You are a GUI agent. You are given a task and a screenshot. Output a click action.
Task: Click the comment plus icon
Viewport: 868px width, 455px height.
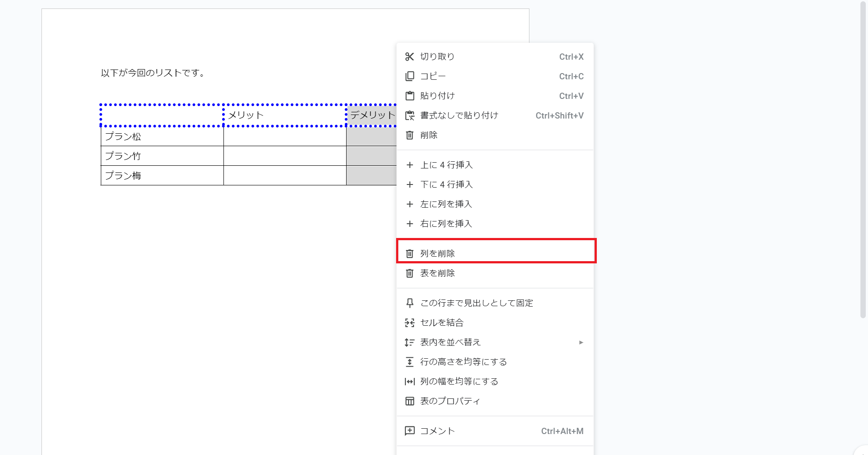pyautogui.click(x=409, y=431)
